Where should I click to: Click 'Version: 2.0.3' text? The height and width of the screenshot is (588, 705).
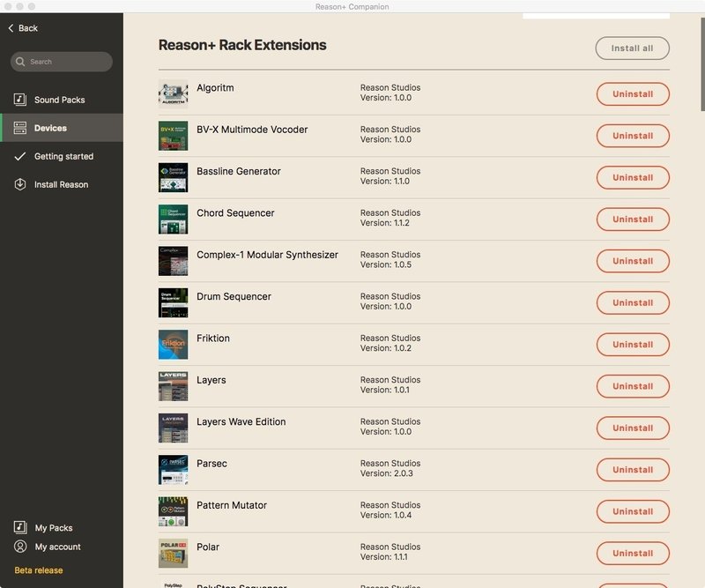click(386, 473)
